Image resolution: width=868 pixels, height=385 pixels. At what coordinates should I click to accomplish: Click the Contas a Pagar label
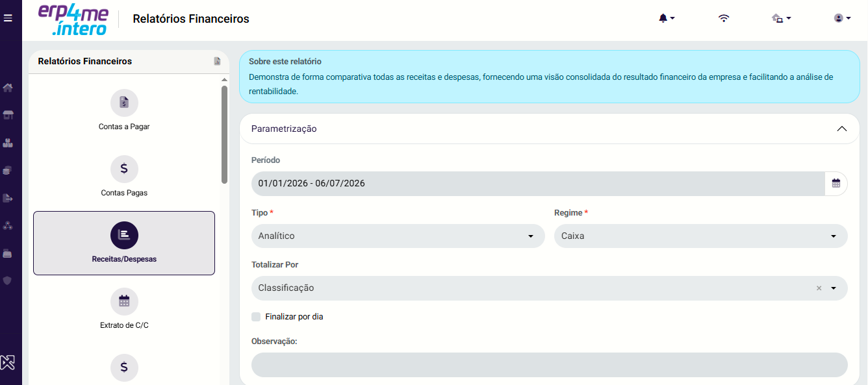tap(124, 127)
